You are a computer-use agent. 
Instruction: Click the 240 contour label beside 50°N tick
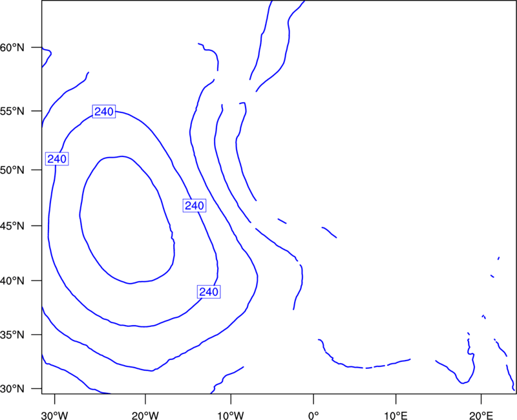57,159
